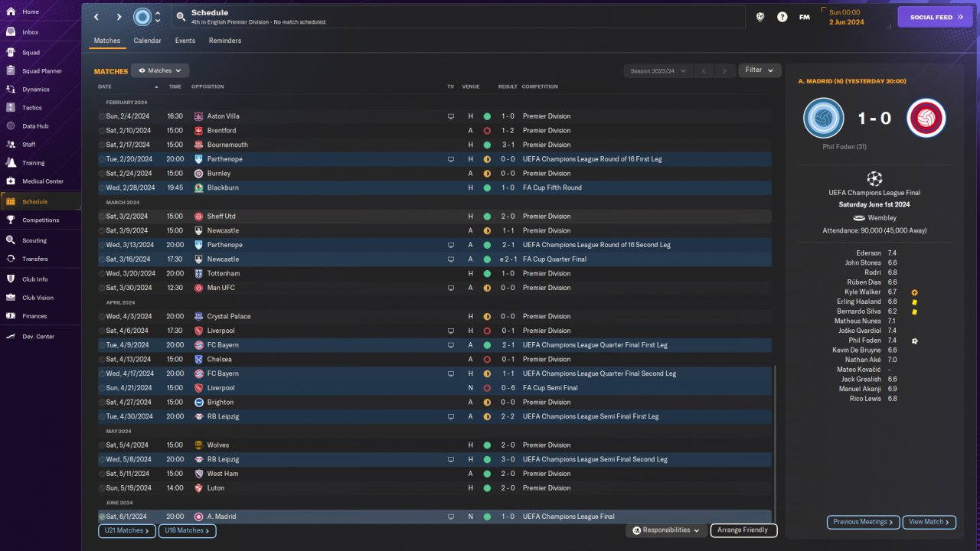Show the next season with right chevron
Viewport: 980px width, 551px height.
point(724,71)
